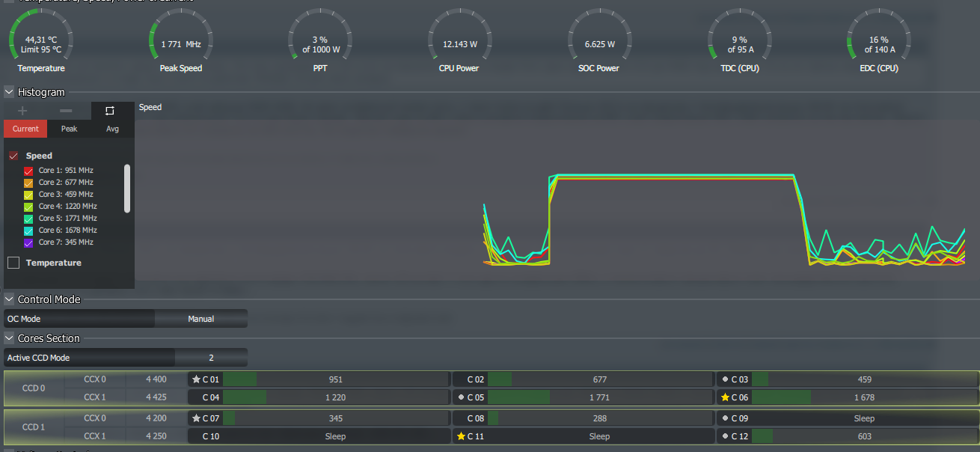Select the CCD 1 group cell
The height and width of the screenshot is (452, 980).
coord(34,427)
